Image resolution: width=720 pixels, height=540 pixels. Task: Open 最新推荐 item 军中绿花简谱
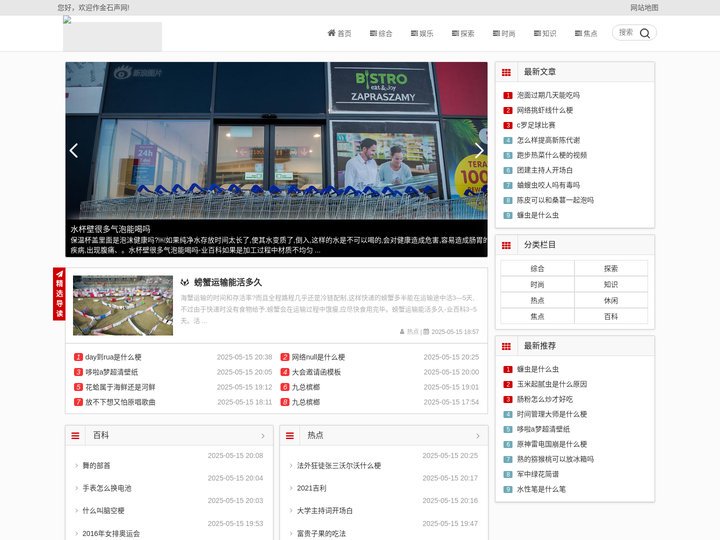coord(538,474)
